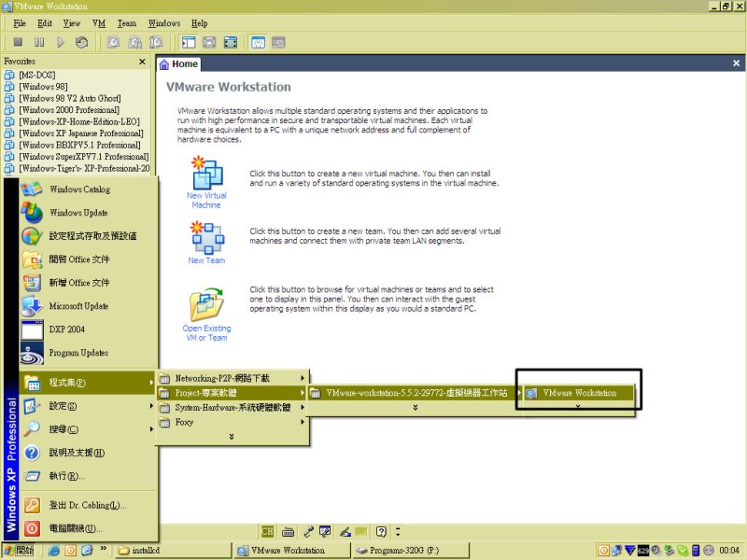747x560 pixels.
Task: Click installed taskbar button
Action: pos(173,551)
